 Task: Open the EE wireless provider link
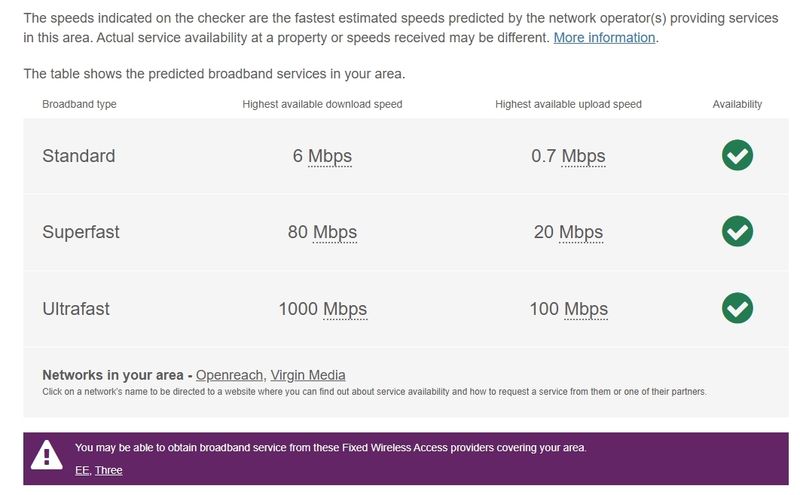[x=81, y=470]
